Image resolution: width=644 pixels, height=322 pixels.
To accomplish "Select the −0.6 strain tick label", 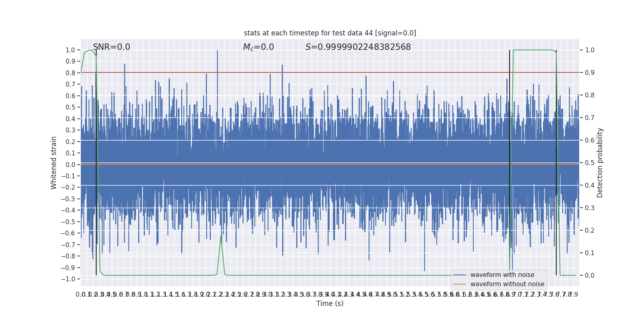I will 68,233.
